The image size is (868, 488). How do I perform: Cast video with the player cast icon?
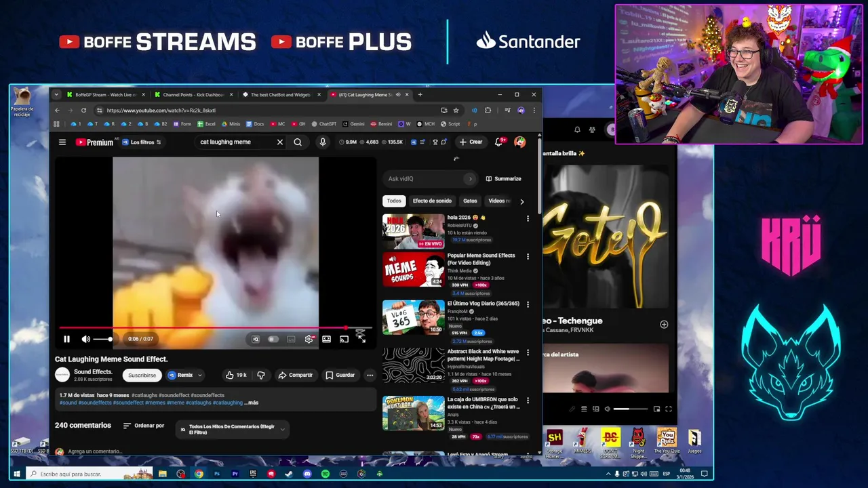(x=344, y=340)
